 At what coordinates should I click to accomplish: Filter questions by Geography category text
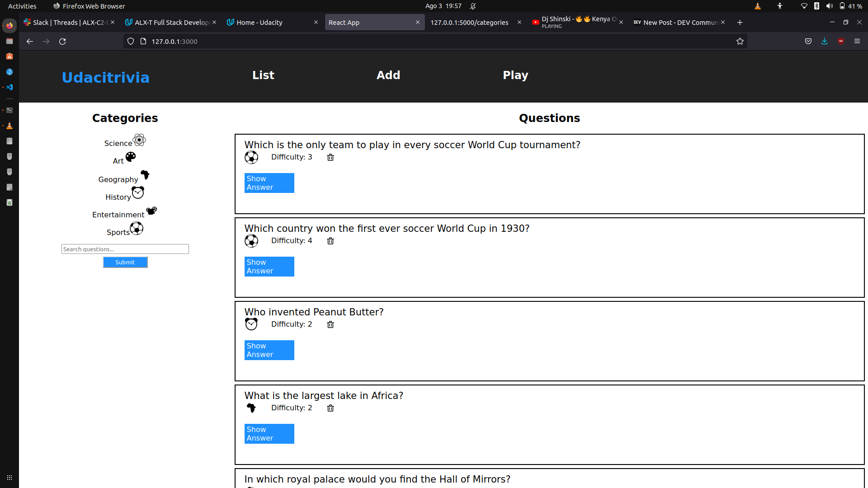click(x=118, y=179)
